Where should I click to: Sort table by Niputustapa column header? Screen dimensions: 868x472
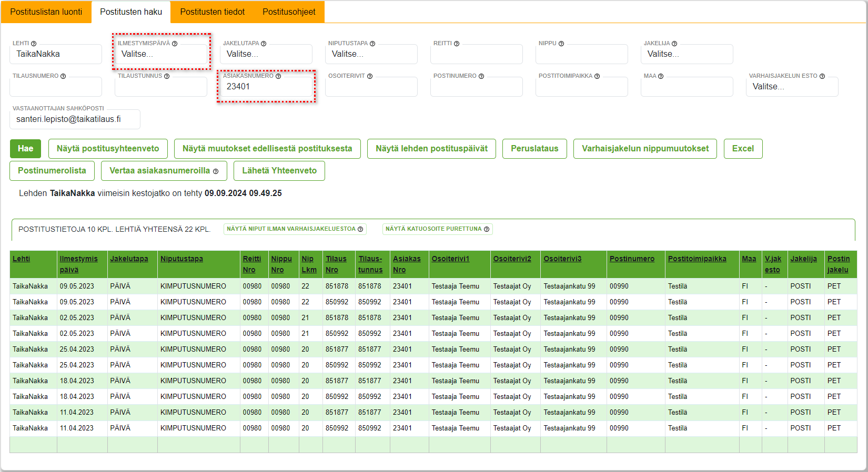[x=181, y=259]
